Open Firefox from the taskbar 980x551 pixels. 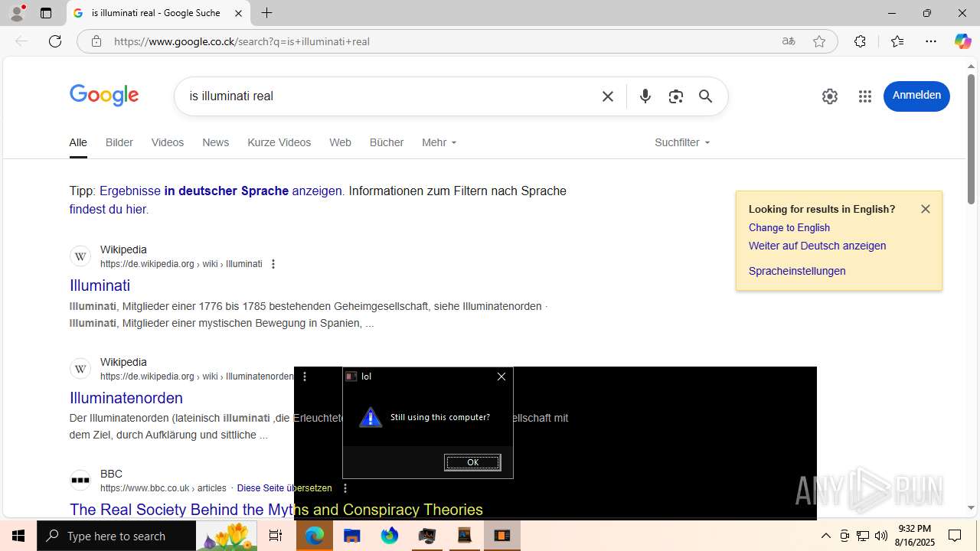pos(390,536)
